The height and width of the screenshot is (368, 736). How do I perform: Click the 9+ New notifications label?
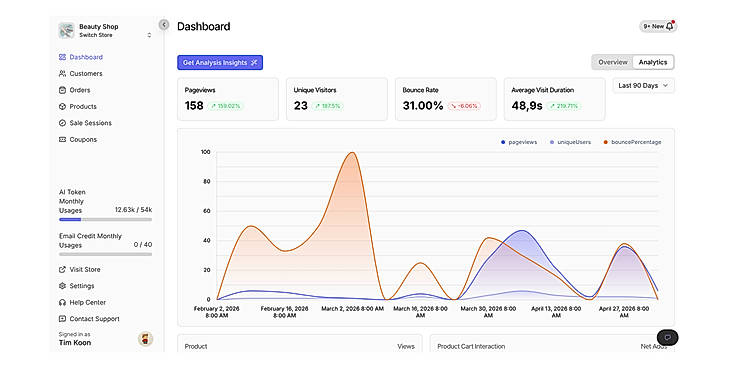[653, 26]
